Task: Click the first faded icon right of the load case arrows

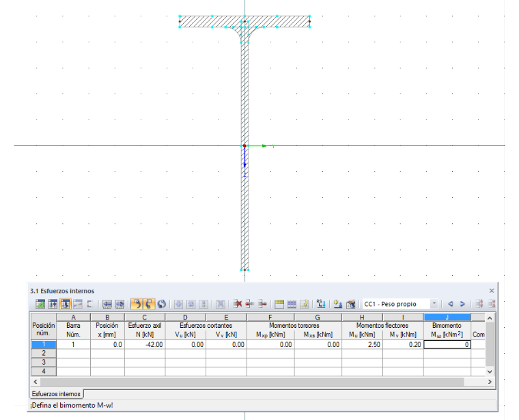Action: tap(479, 304)
